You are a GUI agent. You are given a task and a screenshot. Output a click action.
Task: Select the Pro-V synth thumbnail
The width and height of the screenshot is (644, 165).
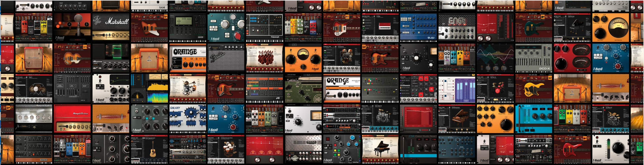[34, 149]
